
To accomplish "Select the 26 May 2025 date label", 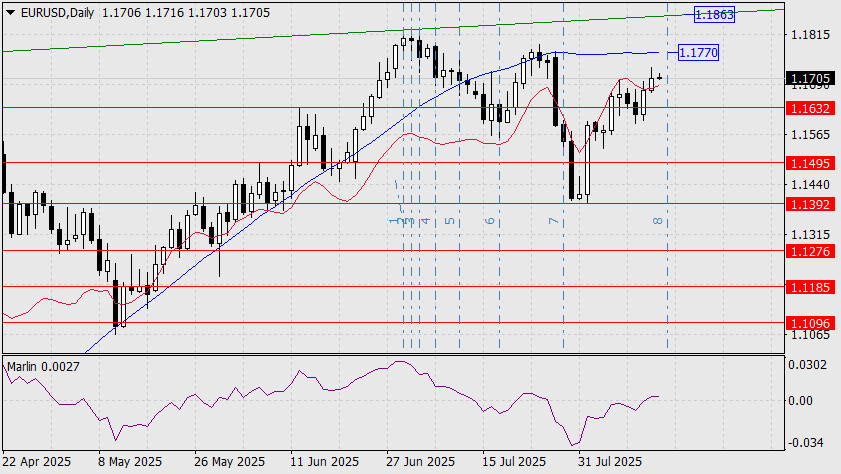I will coord(230,462).
